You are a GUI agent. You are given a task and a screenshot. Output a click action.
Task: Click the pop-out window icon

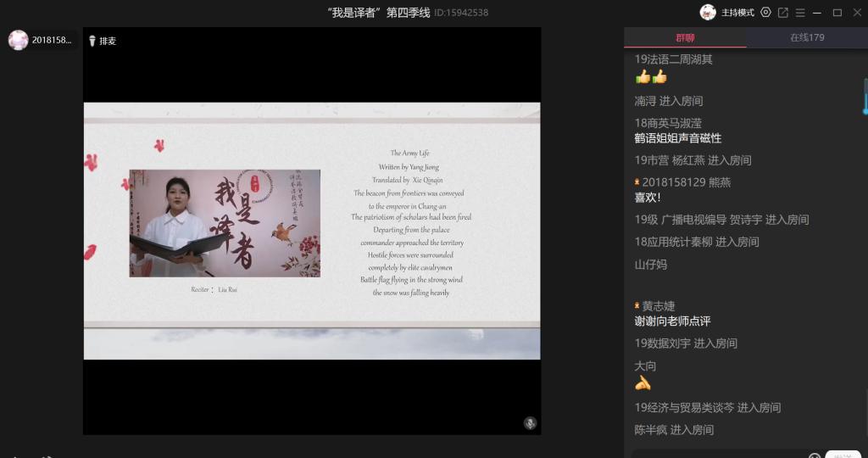click(x=782, y=12)
